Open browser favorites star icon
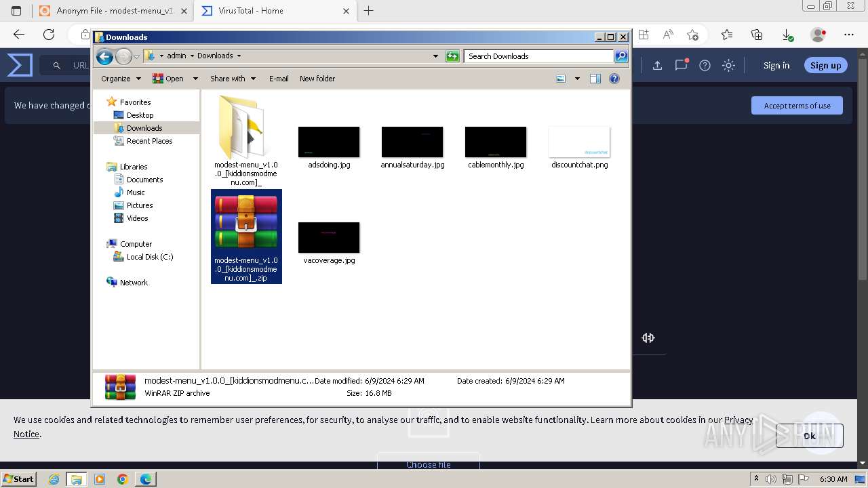The image size is (868, 488). [727, 35]
